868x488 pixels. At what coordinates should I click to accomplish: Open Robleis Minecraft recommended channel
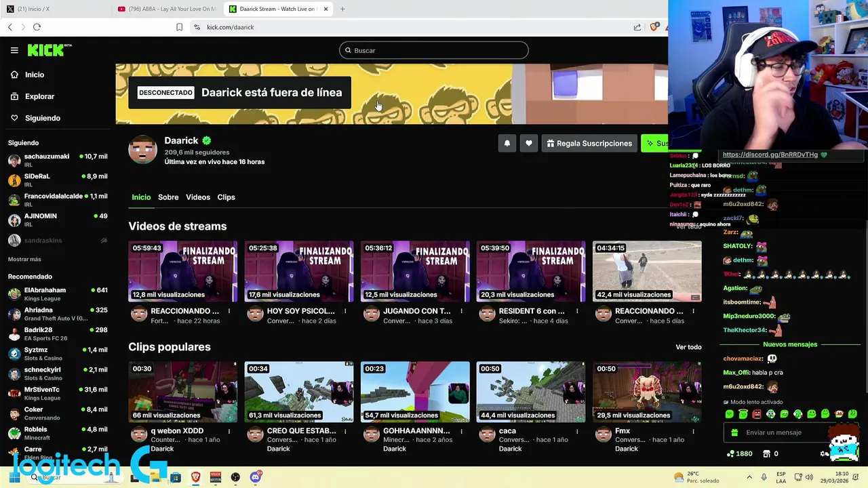click(x=58, y=433)
